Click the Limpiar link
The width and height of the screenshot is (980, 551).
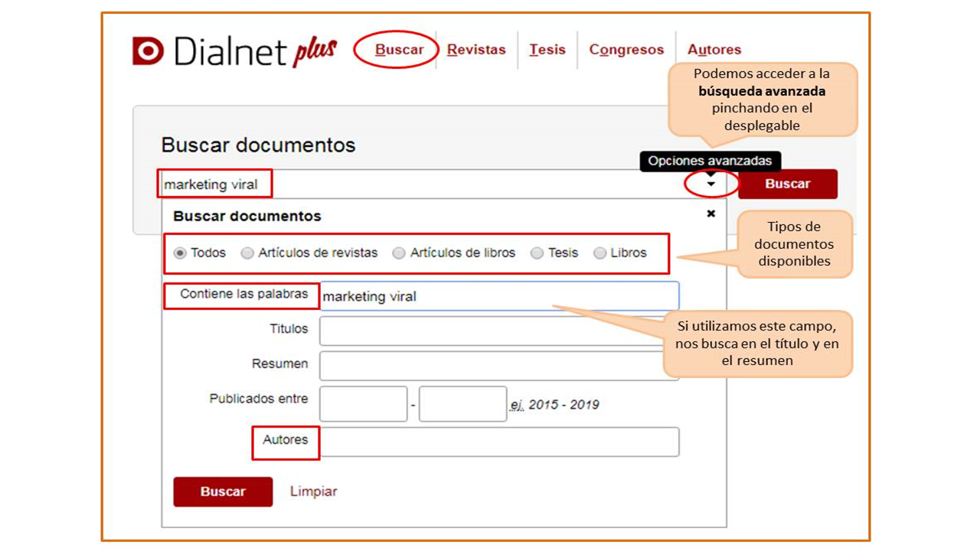pos(313,491)
